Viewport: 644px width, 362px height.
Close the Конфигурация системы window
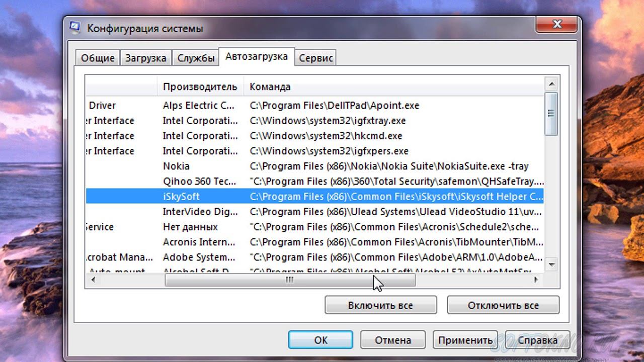(556, 25)
